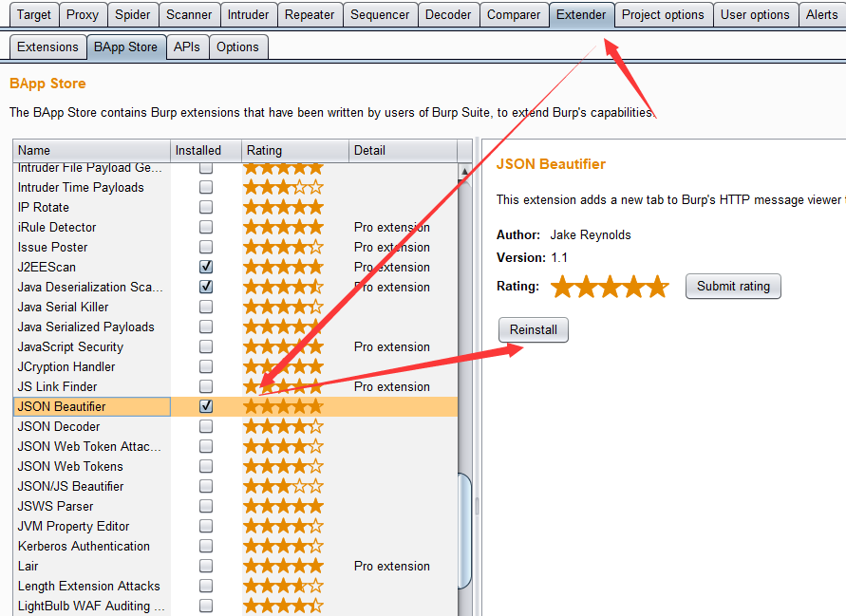Toggle JSWS Parser installed checkbox
This screenshot has width=846, height=616.
pos(205,506)
